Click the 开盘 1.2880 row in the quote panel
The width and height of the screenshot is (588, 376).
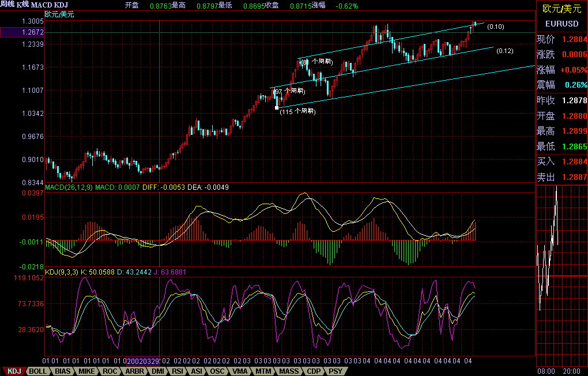(x=561, y=116)
